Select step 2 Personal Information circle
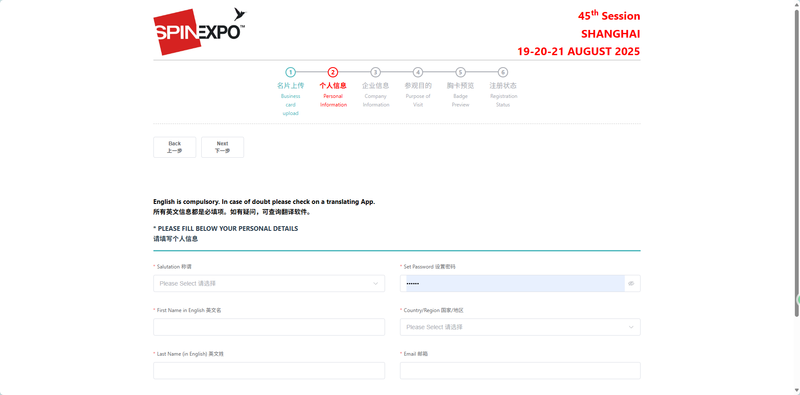Viewport: 800px width, 395px height. (333, 72)
